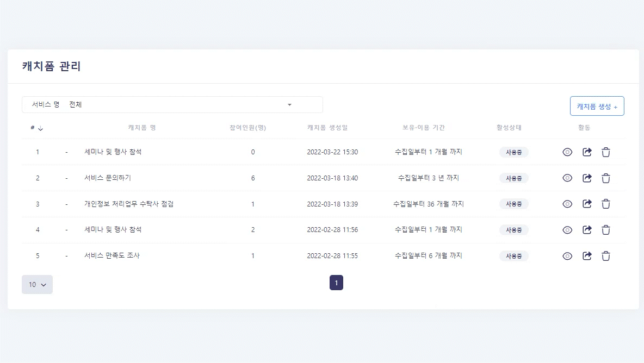The width and height of the screenshot is (644, 363).
Task: View the 세미나 및 행사 참석 form in row 1
Action: pos(567,152)
